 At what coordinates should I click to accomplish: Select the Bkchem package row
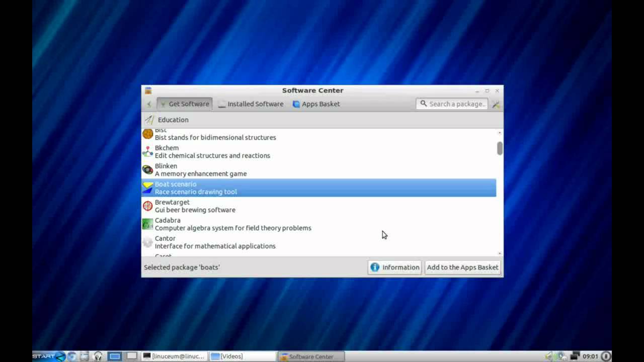click(319, 151)
